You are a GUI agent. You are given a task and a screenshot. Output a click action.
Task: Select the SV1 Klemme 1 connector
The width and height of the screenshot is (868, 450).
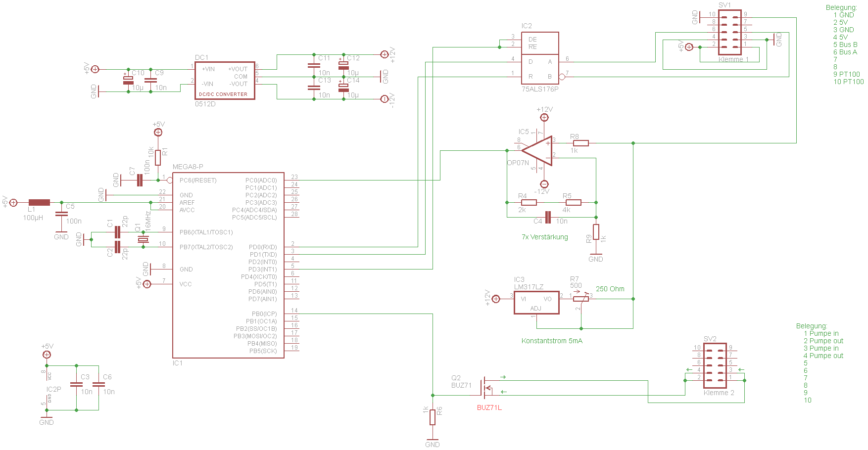(730, 33)
